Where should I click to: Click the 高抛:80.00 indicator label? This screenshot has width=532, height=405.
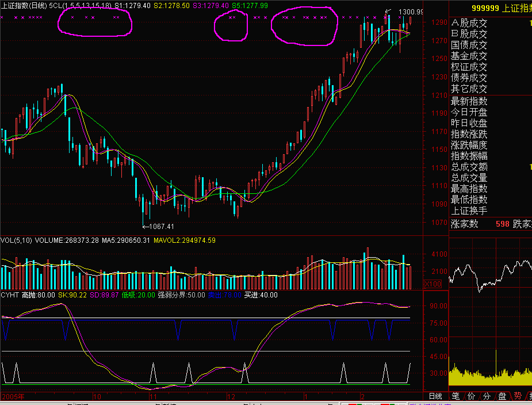coord(39,295)
